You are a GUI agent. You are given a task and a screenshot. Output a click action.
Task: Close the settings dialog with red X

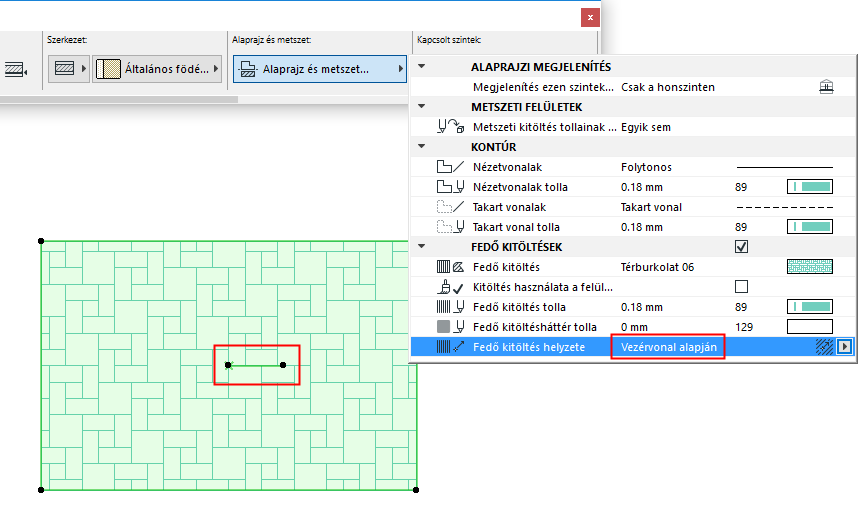590,18
